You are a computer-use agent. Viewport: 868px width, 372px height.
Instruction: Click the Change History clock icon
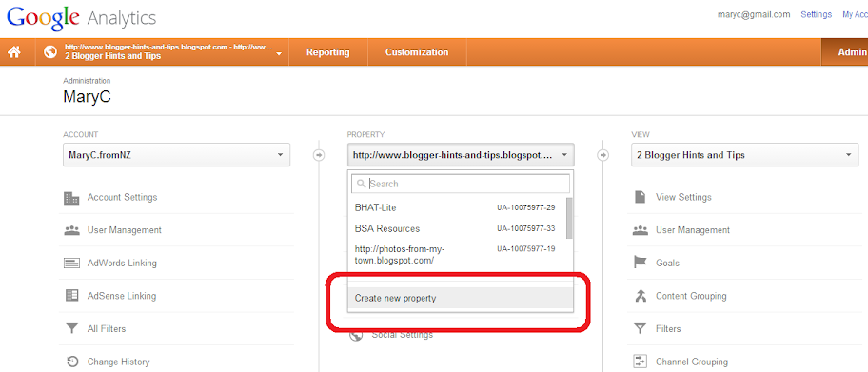point(72,362)
